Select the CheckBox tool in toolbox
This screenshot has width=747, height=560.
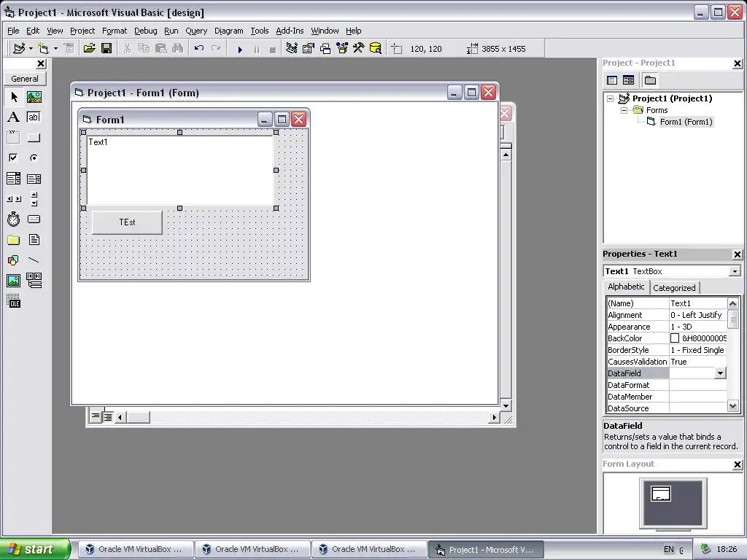[x=14, y=157]
